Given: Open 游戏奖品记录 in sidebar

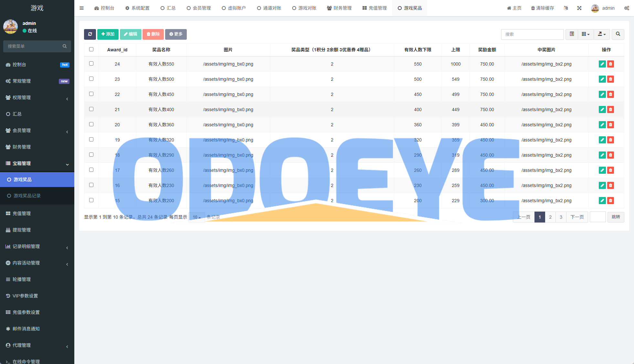Looking at the screenshot, I should [27, 196].
